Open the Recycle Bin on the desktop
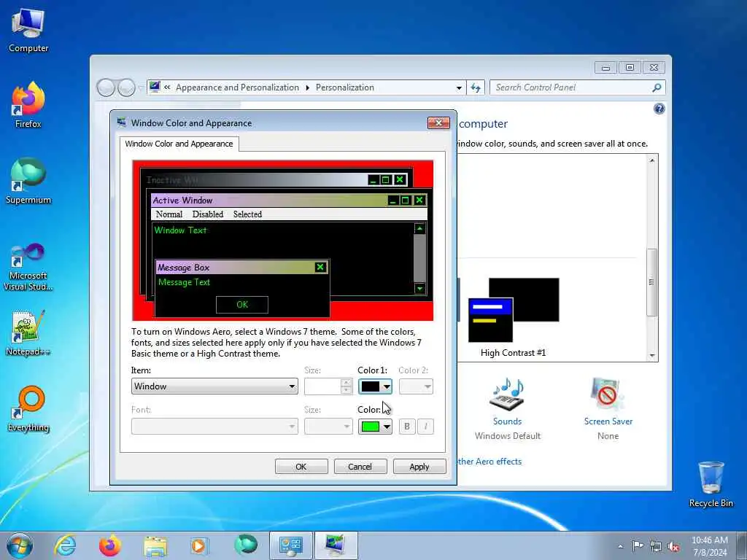Screen dimensions: 747x560 pos(711,484)
